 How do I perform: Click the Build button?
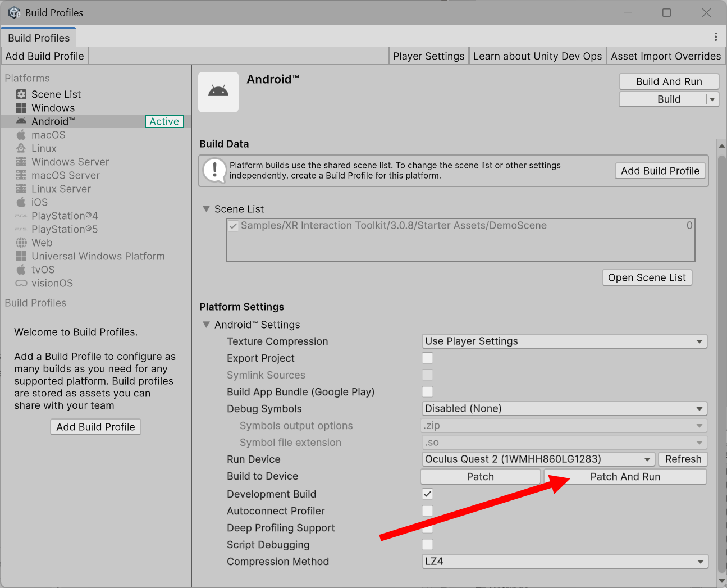(663, 99)
